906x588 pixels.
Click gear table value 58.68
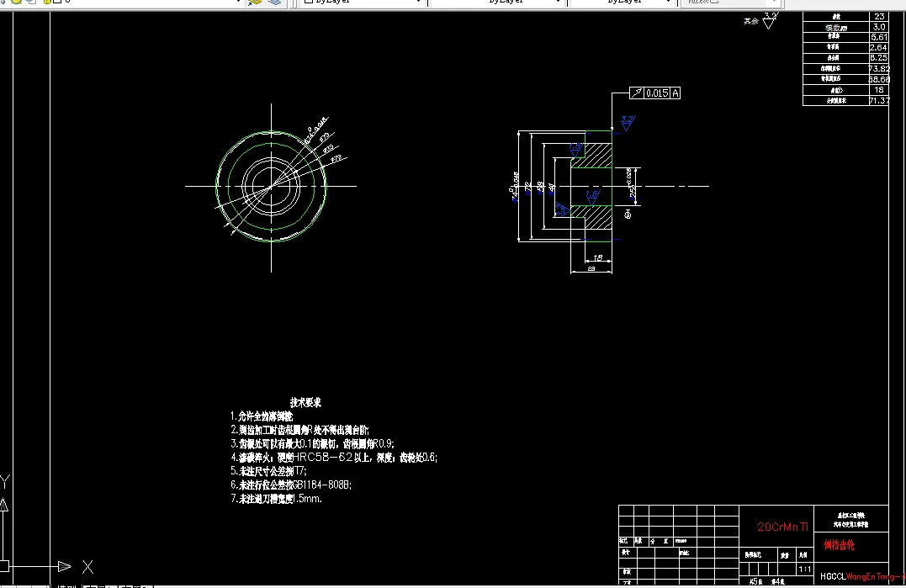(879, 79)
